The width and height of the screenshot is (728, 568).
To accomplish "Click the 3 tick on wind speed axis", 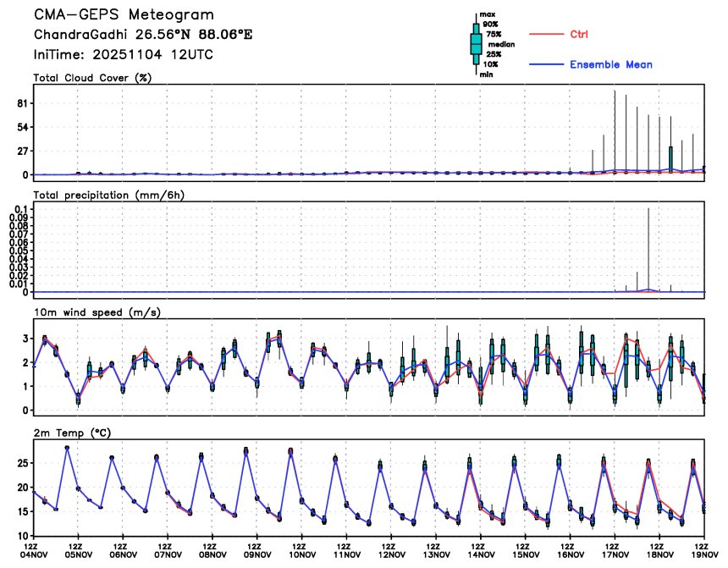I will pyautogui.click(x=25, y=339).
